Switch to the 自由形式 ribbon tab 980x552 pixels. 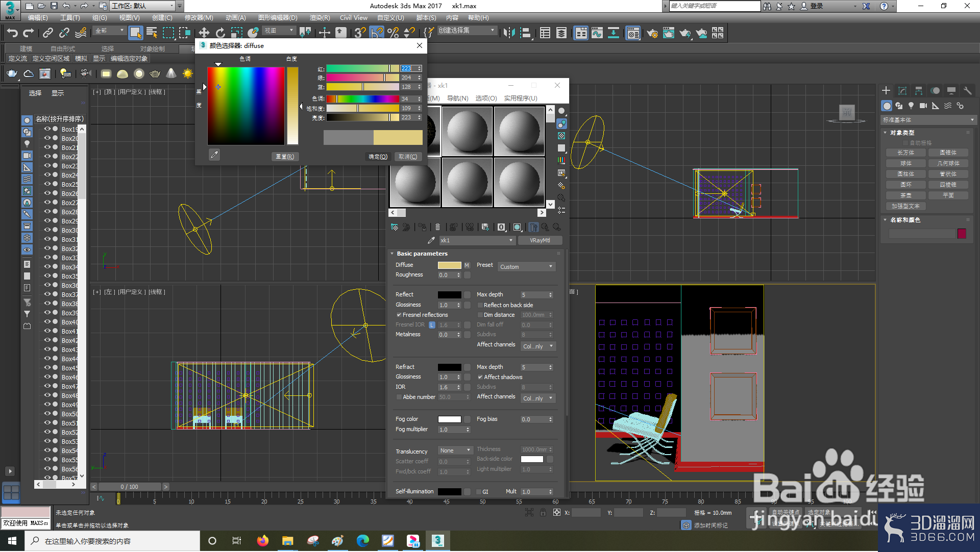pyautogui.click(x=63, y=49)
